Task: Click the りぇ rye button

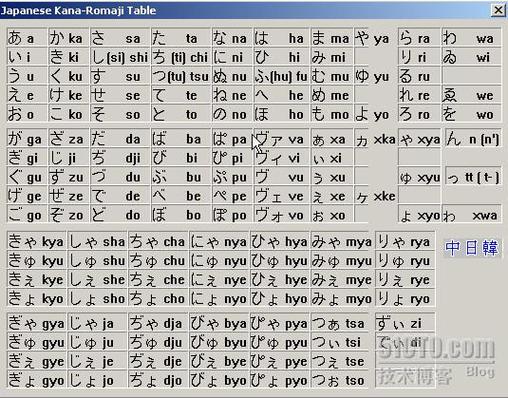Action: tap(405, 279)
